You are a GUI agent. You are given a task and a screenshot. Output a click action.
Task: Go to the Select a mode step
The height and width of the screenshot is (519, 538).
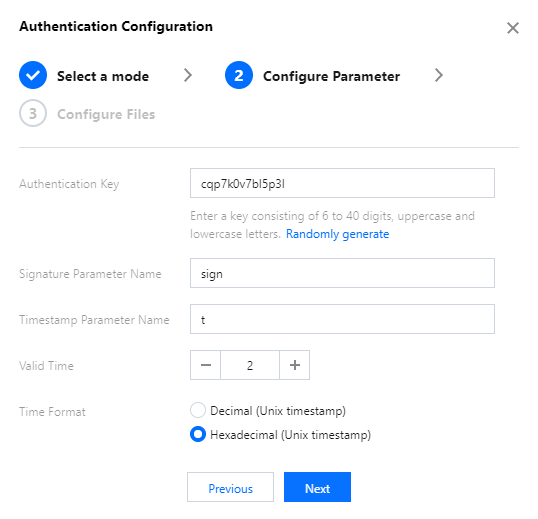[x=103, y=76]
